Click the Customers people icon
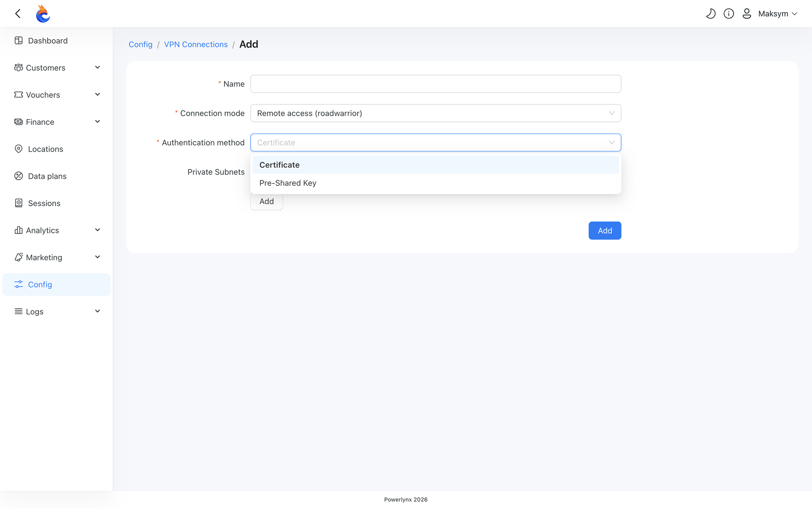 [19, 68]
